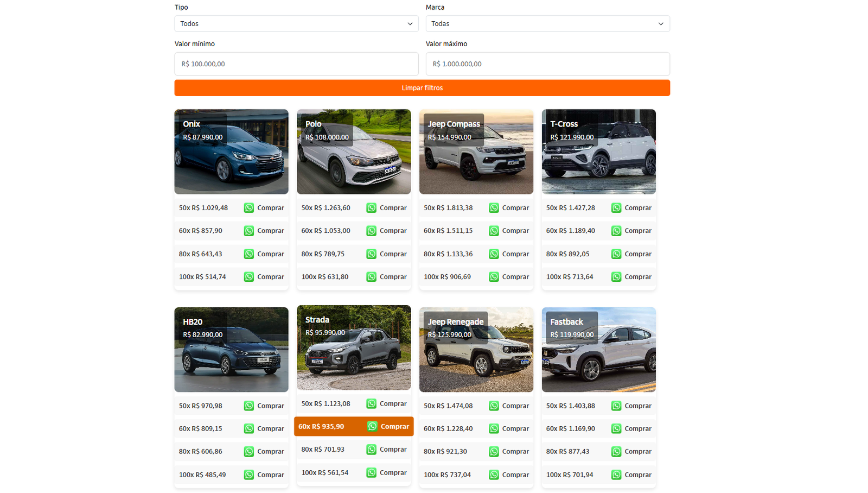Click WhatsApp icon for Fastback 100x R$ 701,94
The image size is (868, 493).
[x=617, y=475]
